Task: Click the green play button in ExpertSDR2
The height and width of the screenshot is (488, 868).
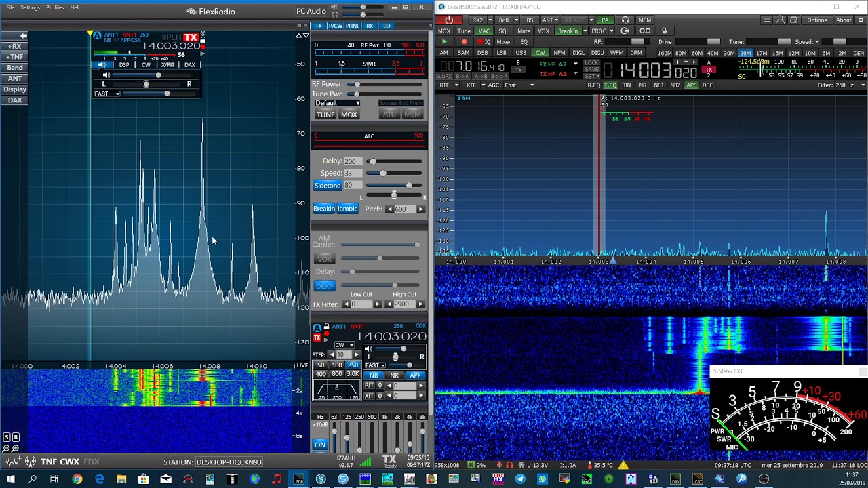Action: pyautogui.click(x=444, y=42)
